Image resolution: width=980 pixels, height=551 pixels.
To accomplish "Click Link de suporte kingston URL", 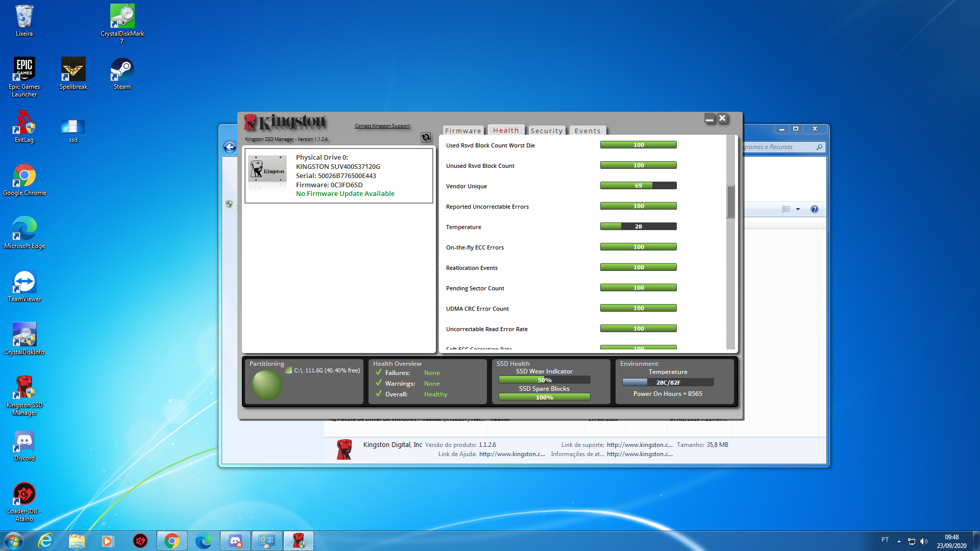I will point(640,445).
